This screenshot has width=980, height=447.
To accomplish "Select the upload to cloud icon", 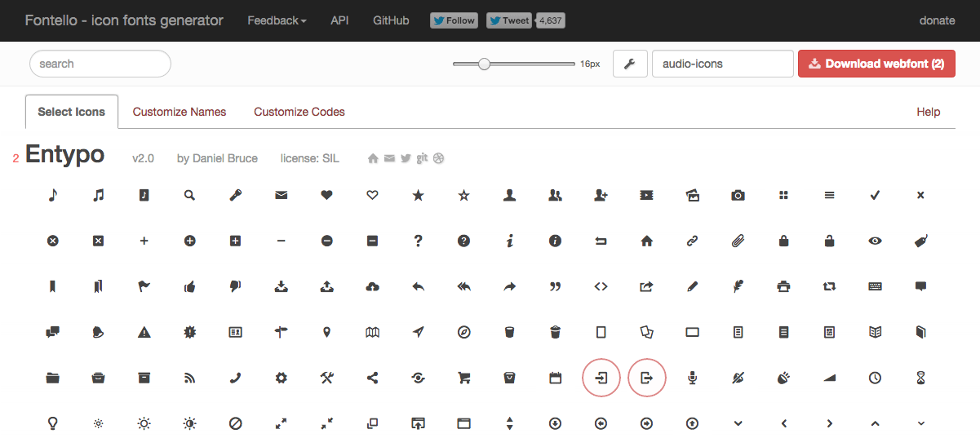I will point(373,286).
